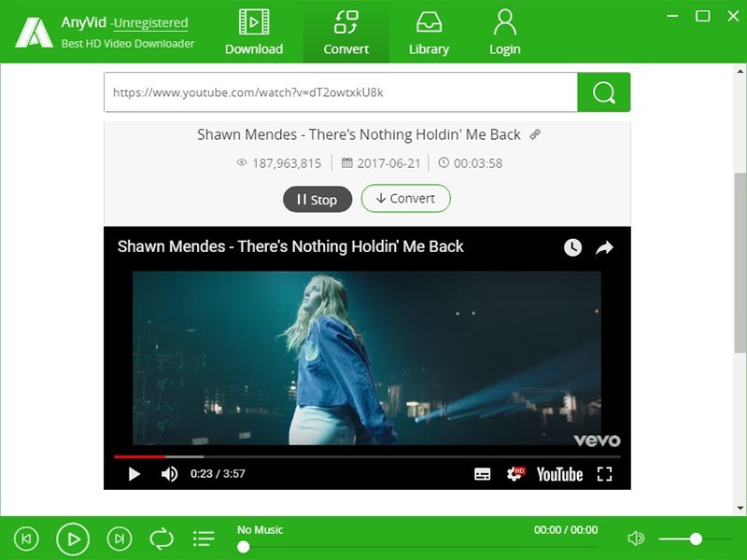This screenshot has width=747, height=560.
Task: Copy video link via chain icon
Action: [x=535, y=134]
